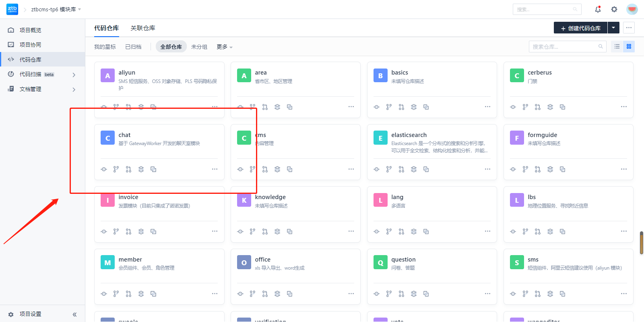Viewport: 644px width, 322px height.
Task: Switch to grid card view layout
Action: pyautogui.click(x=629, y=47)
